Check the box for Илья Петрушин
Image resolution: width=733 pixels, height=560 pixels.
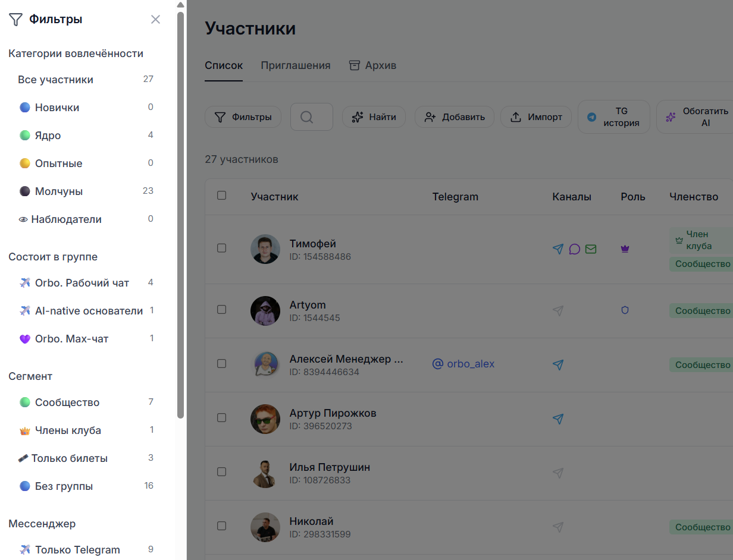click(x=221, y=471)
